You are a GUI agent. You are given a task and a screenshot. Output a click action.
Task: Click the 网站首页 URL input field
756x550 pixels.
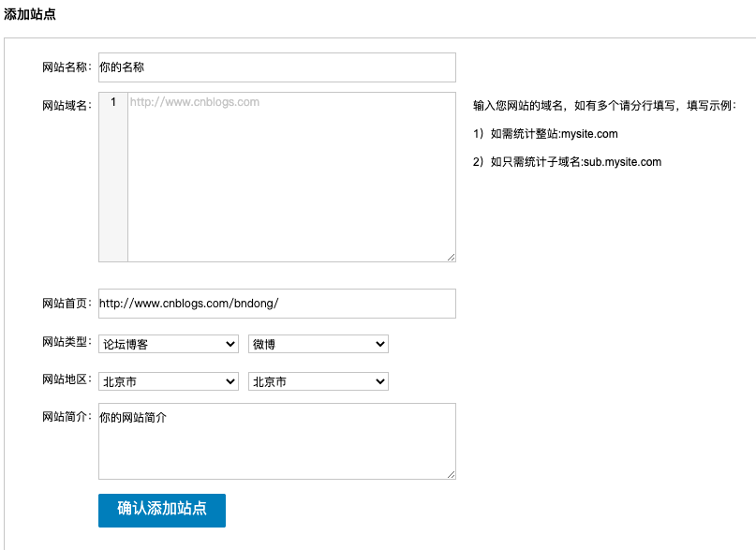point(276,304)
